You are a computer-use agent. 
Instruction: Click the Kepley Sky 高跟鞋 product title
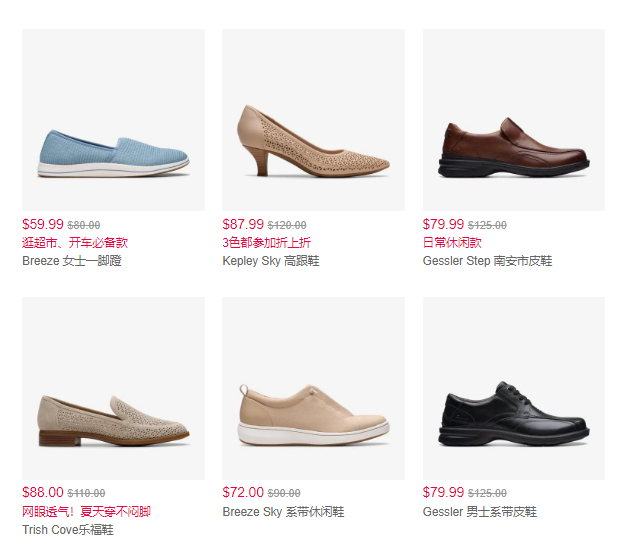point(271,261)
